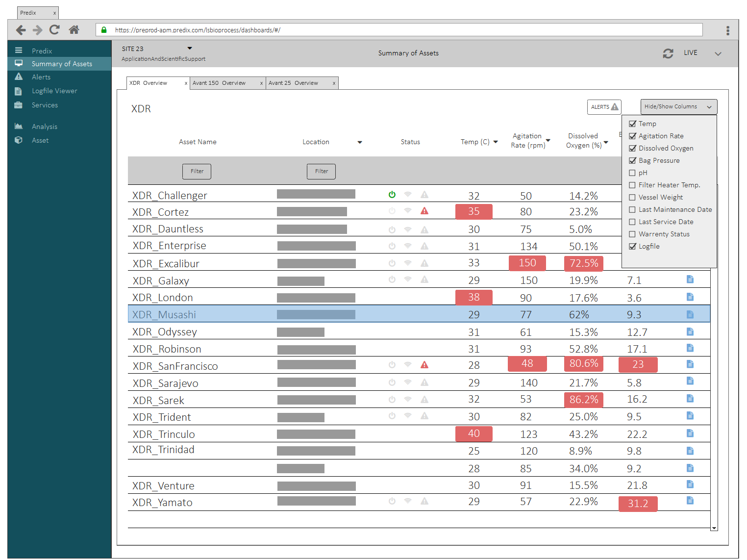747x560 pixels.
Task: Go to browser home icon
Action: (x=74, y=29)
